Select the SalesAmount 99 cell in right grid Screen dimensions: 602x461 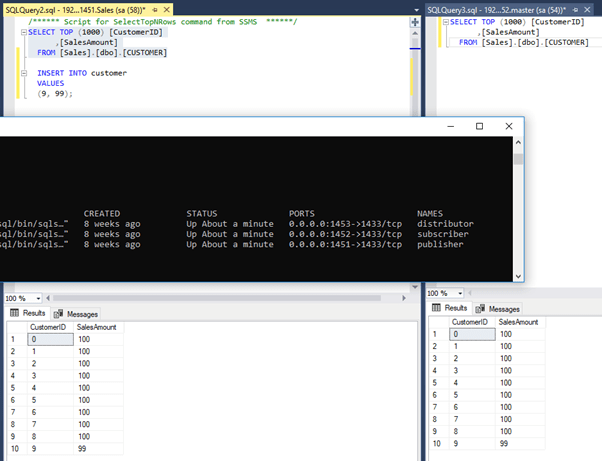click(x=518, y=444)
